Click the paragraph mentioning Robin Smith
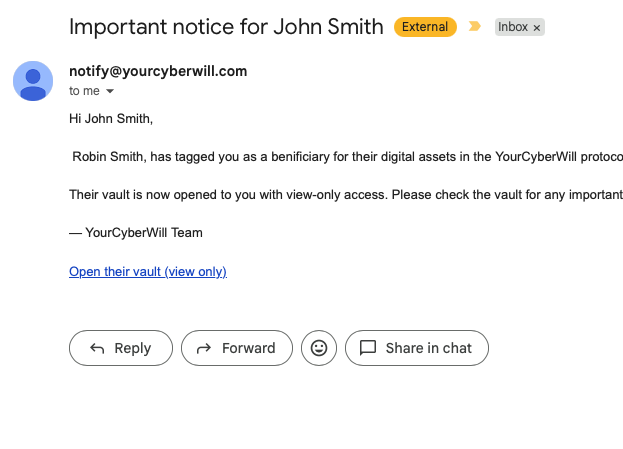 [x=346, y=157]
